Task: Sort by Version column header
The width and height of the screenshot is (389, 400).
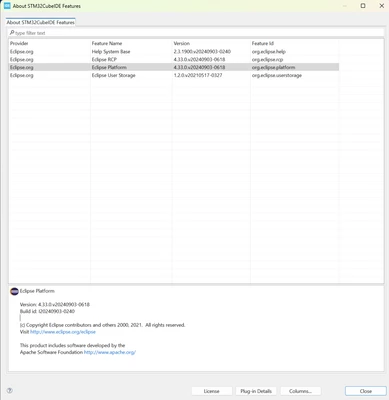Action: 211,43
